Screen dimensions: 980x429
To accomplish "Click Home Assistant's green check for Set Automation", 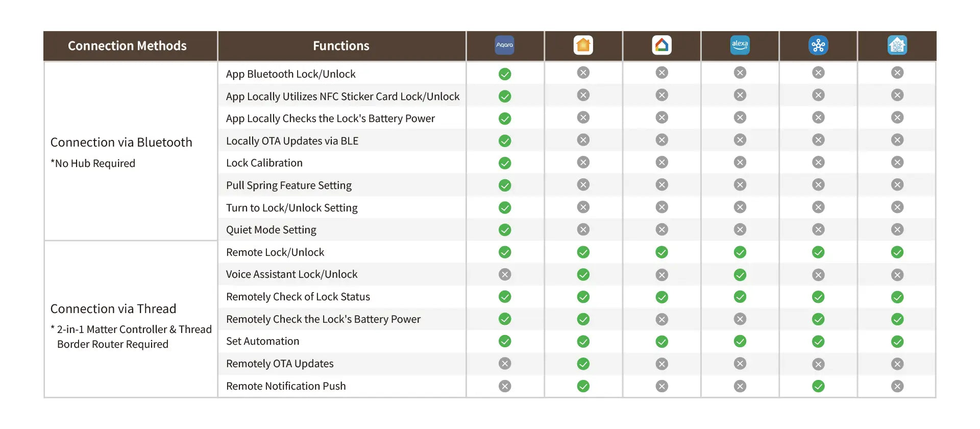I will (897, 342).
